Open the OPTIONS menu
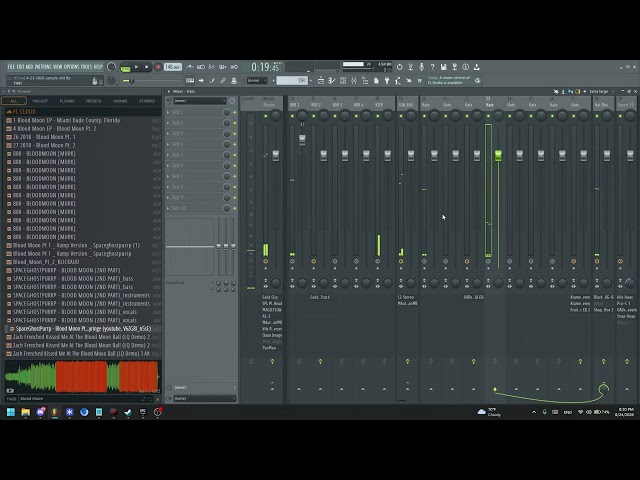This screenshot has height=480, width=640. pyautogui.click(x=71, y=67)
